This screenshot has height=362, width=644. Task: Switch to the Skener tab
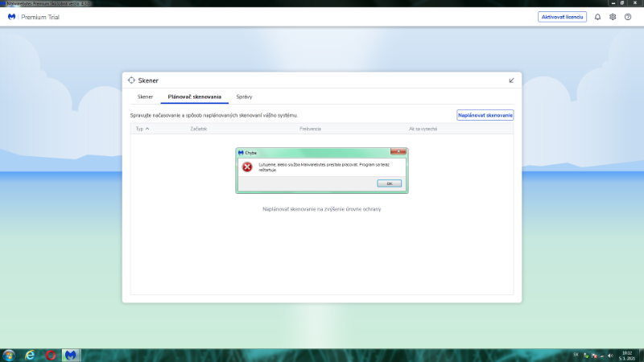(145, 97)
